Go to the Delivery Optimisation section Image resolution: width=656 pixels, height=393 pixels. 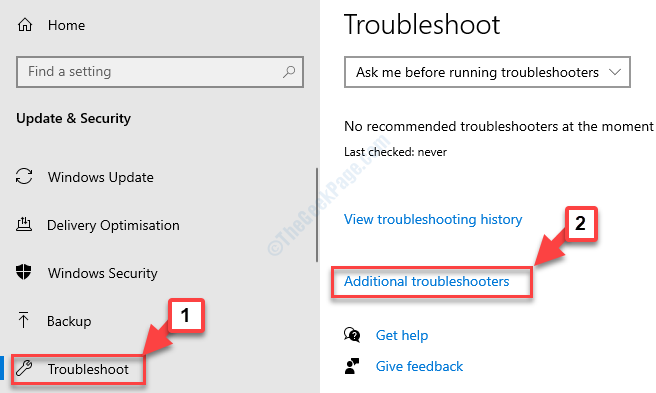pyautogui.click(x=98, y=225)
